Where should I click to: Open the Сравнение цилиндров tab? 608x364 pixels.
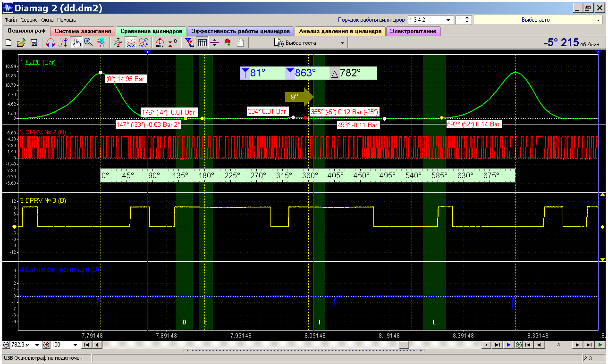(151, 31)
